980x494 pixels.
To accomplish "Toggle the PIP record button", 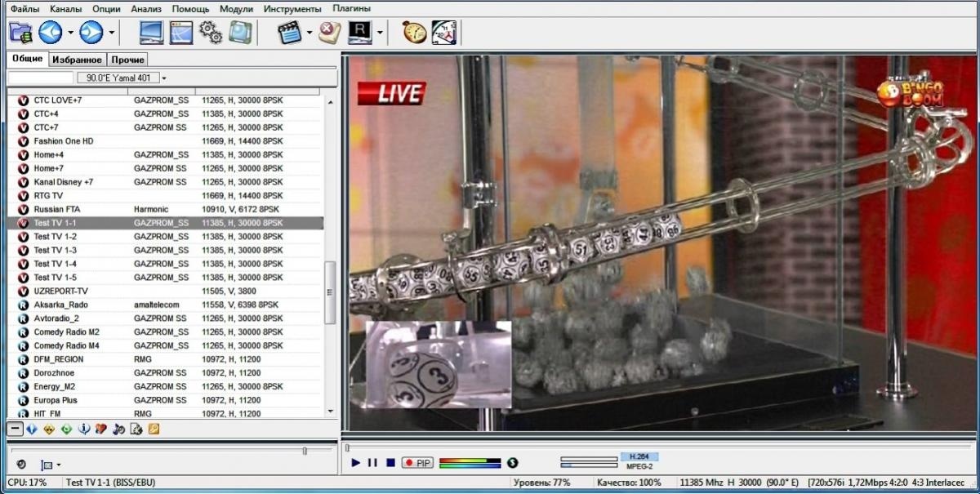I will (417, 463).
